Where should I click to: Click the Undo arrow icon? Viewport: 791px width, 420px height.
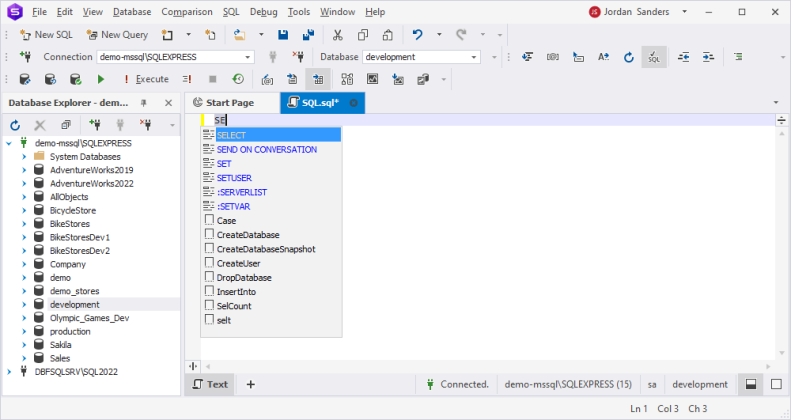pyautogui.click(x=417, y=34)
